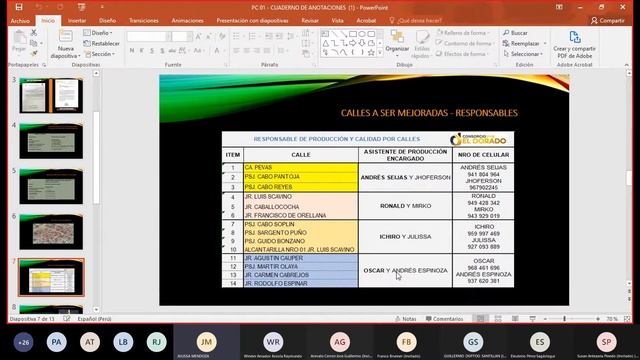Viewport: 640px width, 360px height.
Task: Click the Pegar paste button
Action: [19, 42]
